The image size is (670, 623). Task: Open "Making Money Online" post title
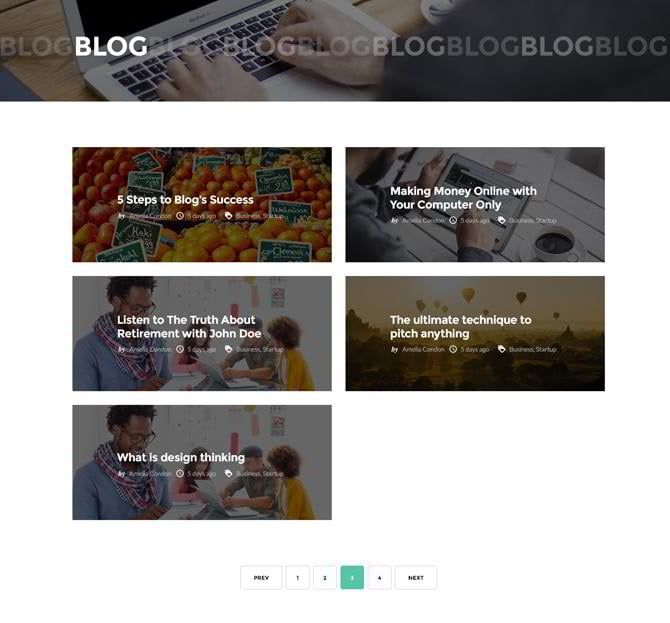[463, 198]
